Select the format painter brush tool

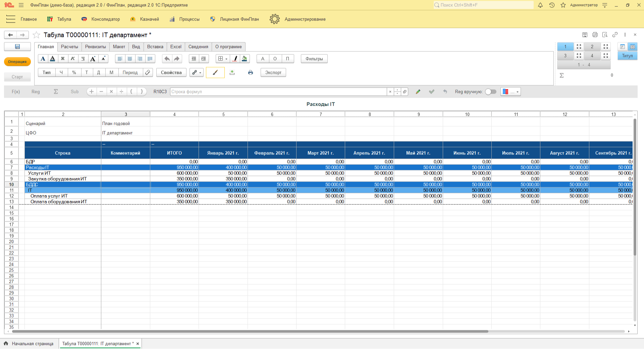pos(215,72)
